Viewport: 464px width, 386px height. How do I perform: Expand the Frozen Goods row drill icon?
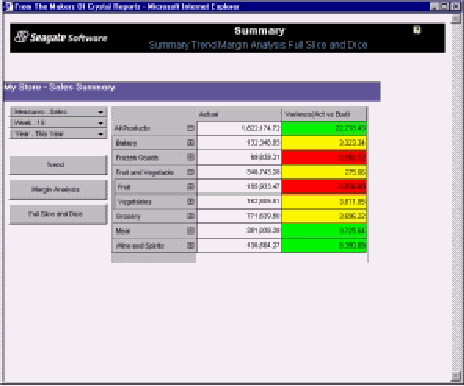191,157
